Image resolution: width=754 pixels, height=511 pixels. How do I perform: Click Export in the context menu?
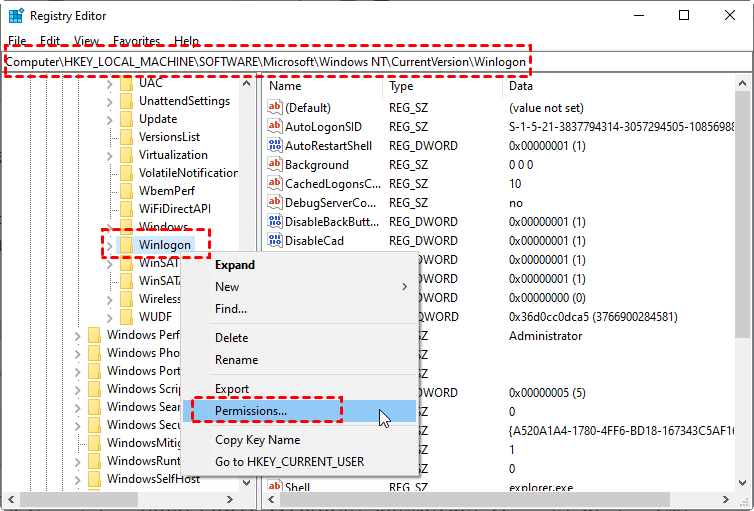[x=233, y=388]
